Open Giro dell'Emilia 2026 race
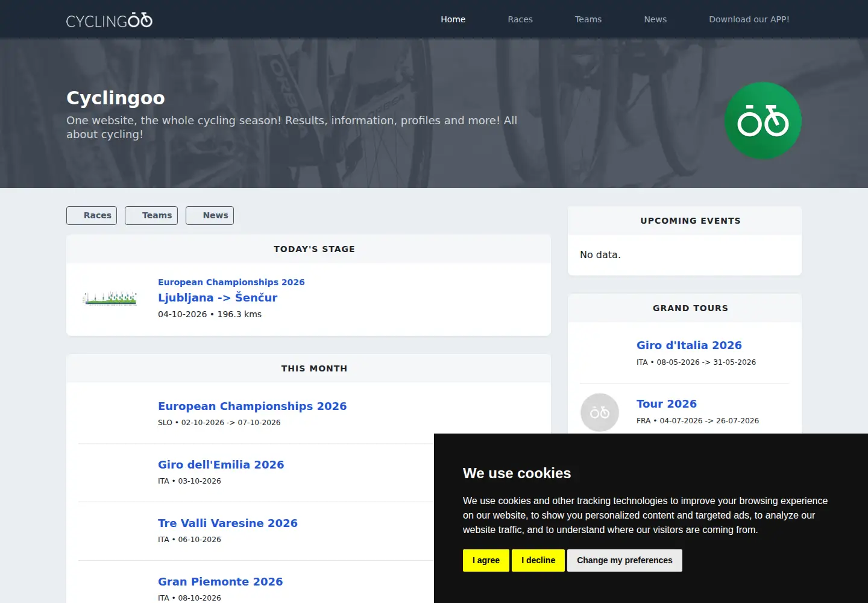Viewport: 868px width, 603px height. coord(221,464)
